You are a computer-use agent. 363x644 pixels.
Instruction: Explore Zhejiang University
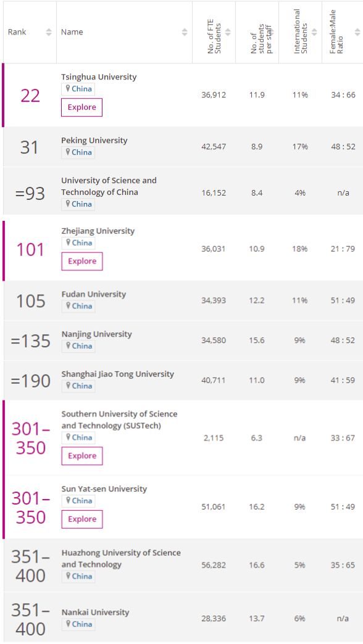(x=82, y=261)
